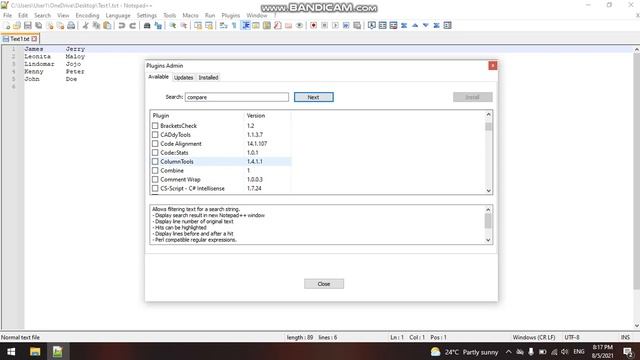The height and width of the screenshot is (360, 640).
Task: Toggle Show All Characters pilcrow icon
Action: coord(234,25)
